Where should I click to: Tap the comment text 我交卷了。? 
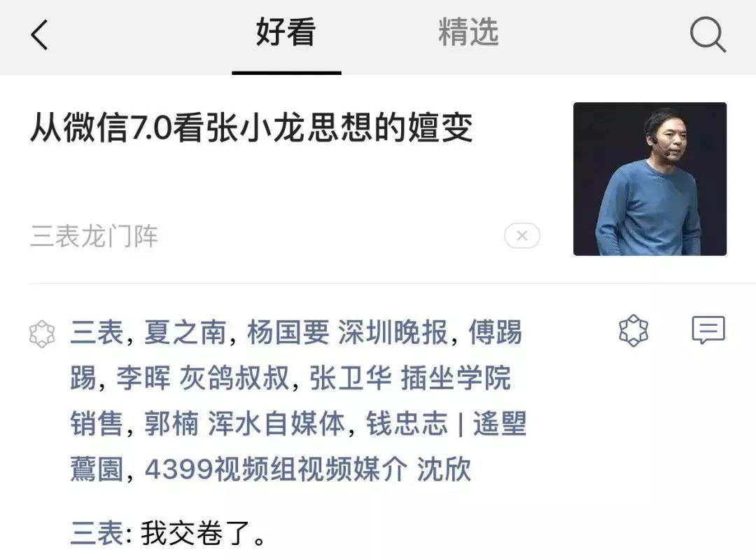click(x=204, y=534)
